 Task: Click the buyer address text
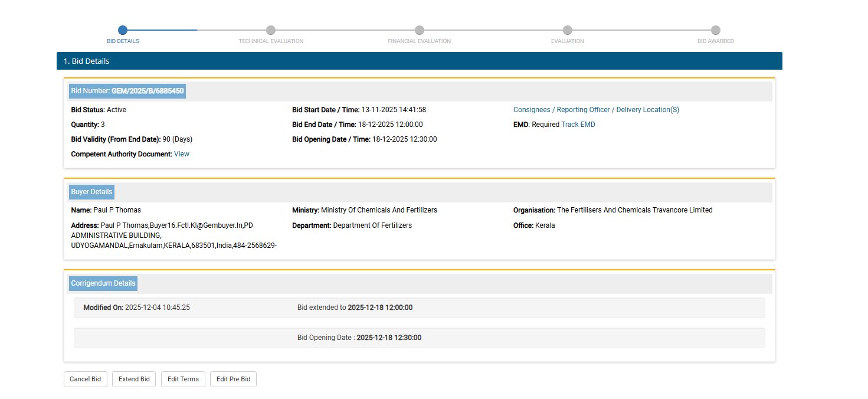click(174, 236)
